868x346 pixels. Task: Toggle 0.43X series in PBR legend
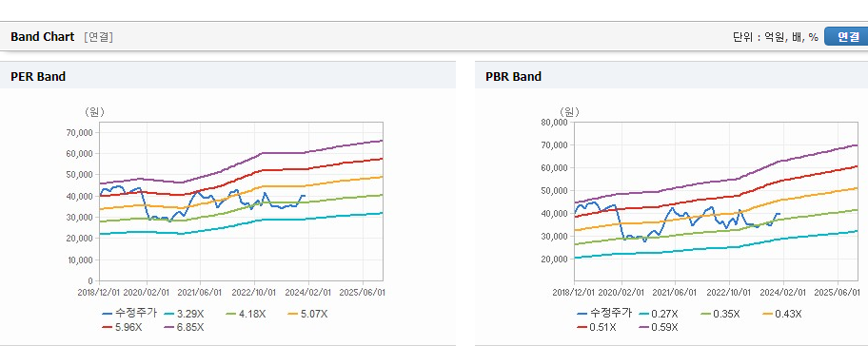(782, 314)
